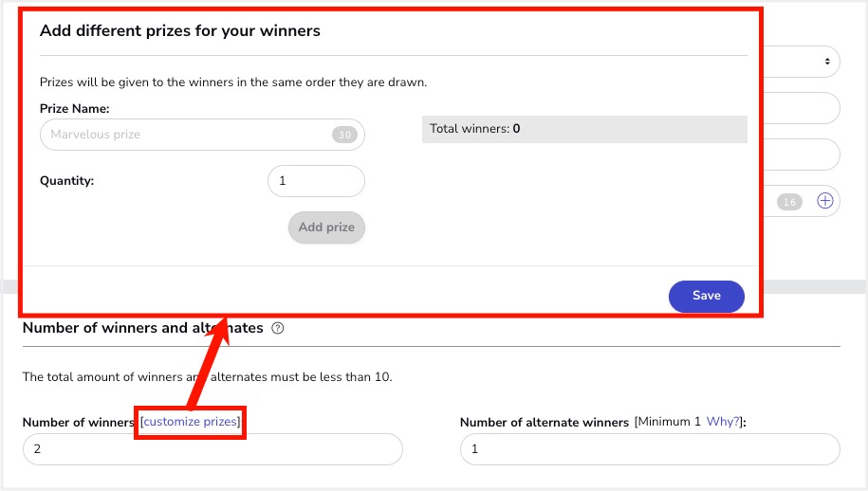This screenshot has height=491, width=868.
Task: Open the Why? link for alternate winners
Action: (x=723, y=422)
